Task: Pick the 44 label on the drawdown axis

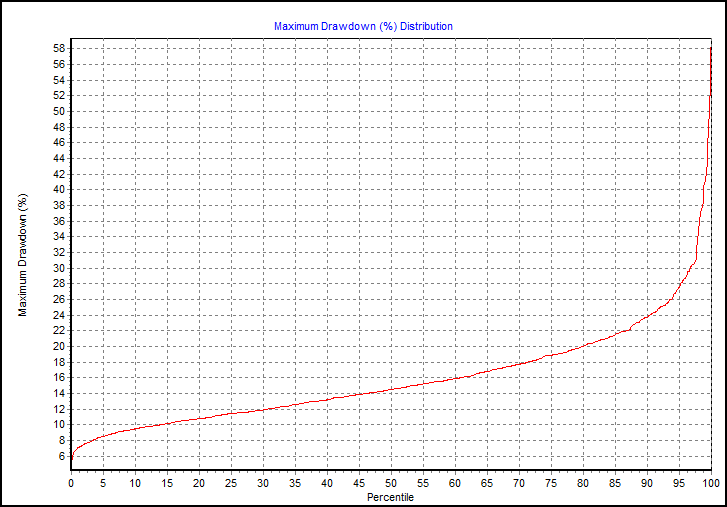Action: pyautogui.click(x=59, y=158)
